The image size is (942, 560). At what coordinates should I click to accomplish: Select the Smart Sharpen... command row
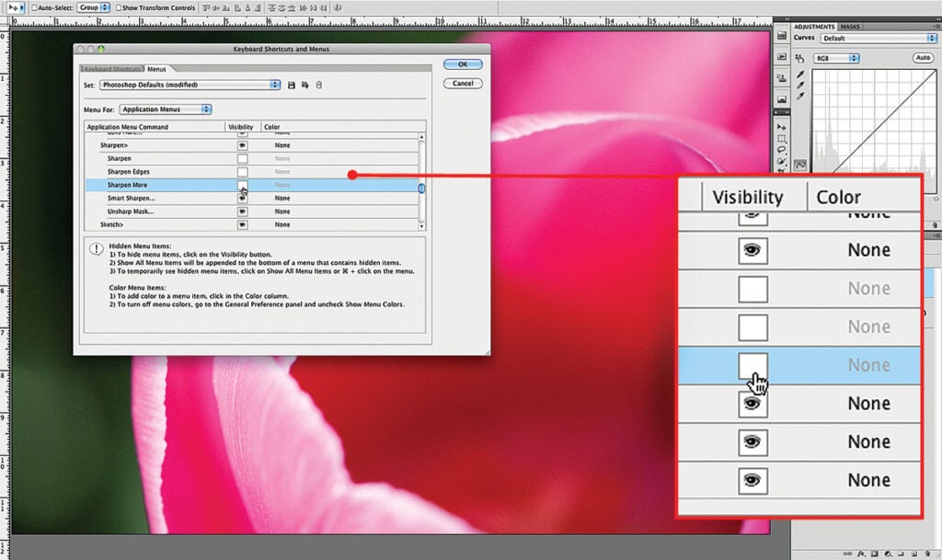252,198
